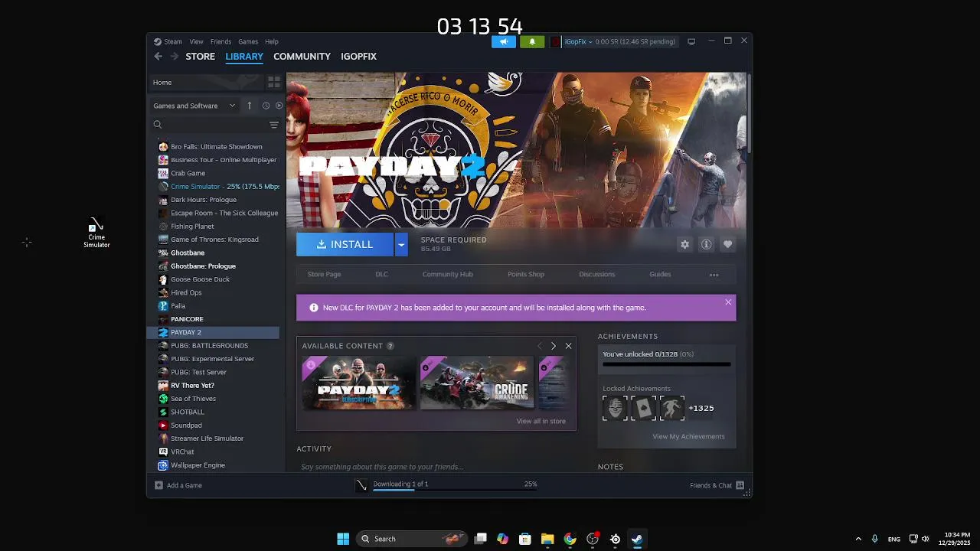Open PAYDAY 2 Subscription content thumbnail
This screenshot has width=980, height=551.
[x=358, y=383]
